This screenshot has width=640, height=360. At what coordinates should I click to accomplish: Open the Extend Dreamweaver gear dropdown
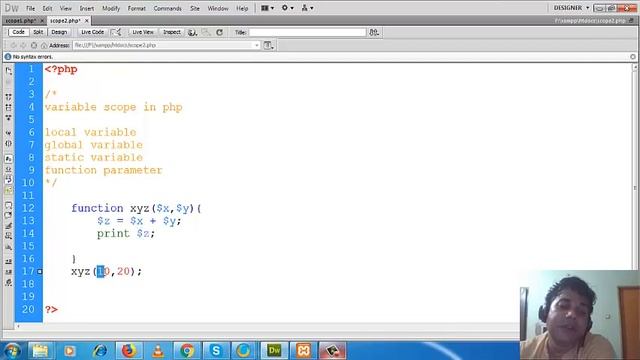pyautogui.click(x=287, y=8)
